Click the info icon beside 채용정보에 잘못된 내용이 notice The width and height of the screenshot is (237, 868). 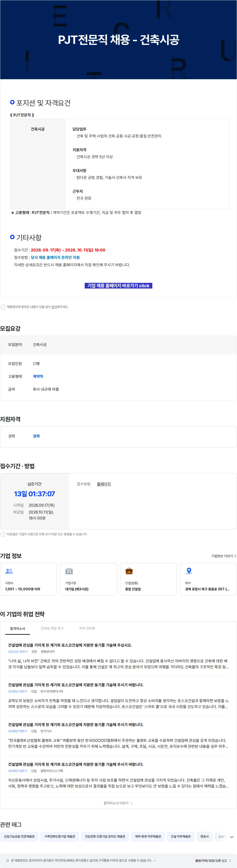tap(3, 307)
